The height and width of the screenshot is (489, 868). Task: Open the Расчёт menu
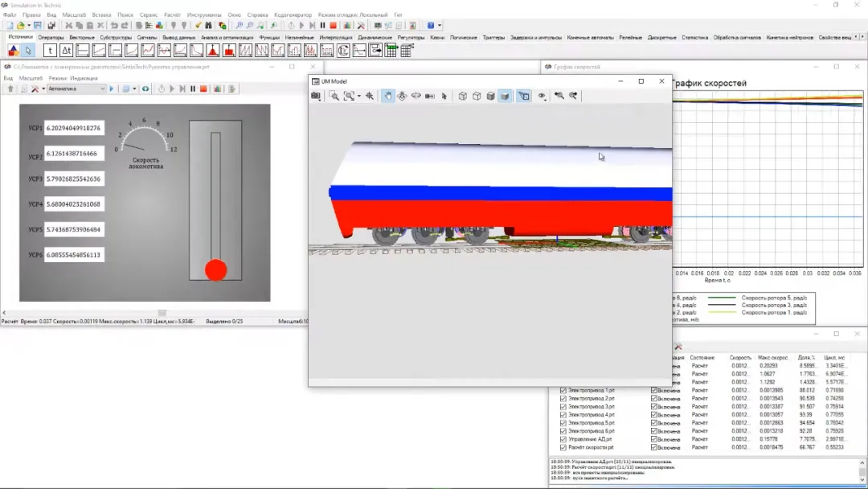(172, 14)
